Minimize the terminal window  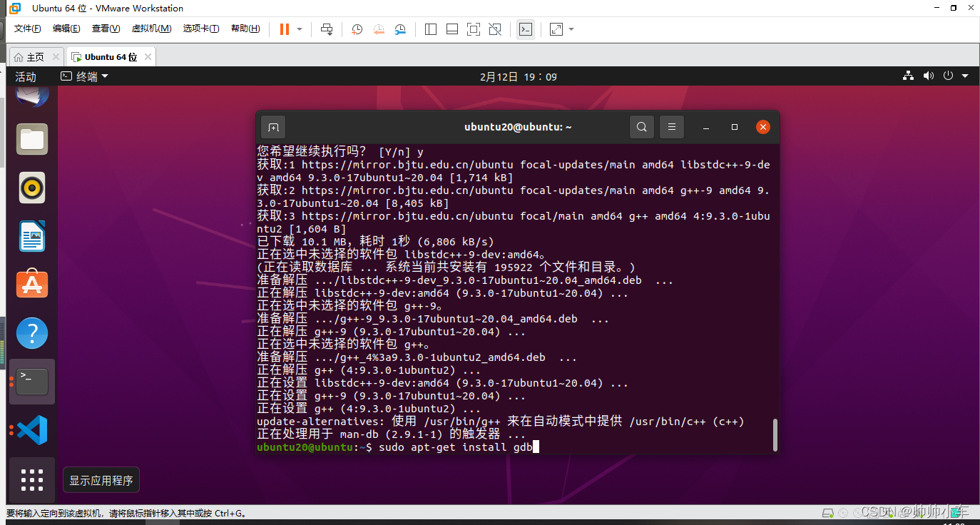pyautogui.click(x=706, y=127)
